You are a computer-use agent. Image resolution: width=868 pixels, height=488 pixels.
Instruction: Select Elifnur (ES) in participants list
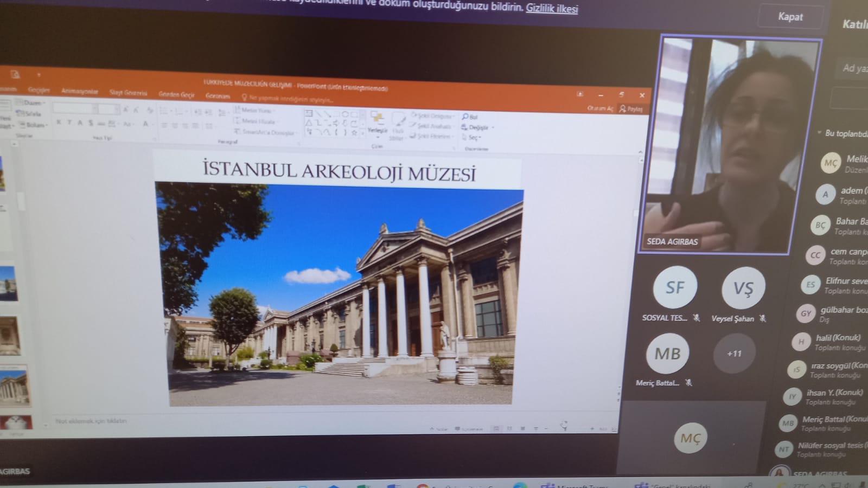[x=833, y=285]
